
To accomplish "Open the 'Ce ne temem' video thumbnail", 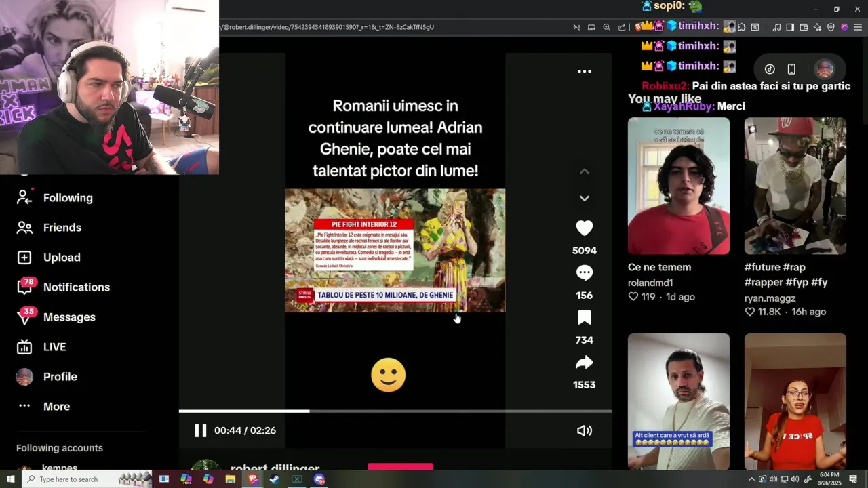I will pyautogui.click(x=678, y=186).
